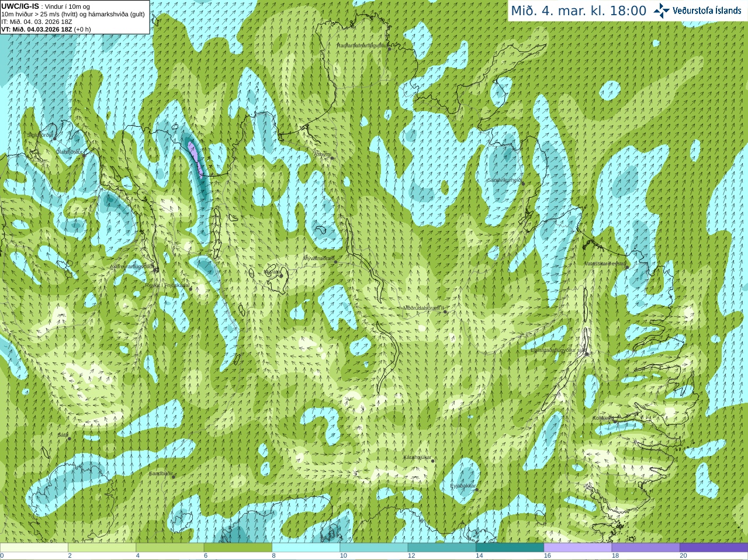Click the '10m hviður > 25 m/s' description line
Viewport: 748px width, 560px height.
(73, 14)
